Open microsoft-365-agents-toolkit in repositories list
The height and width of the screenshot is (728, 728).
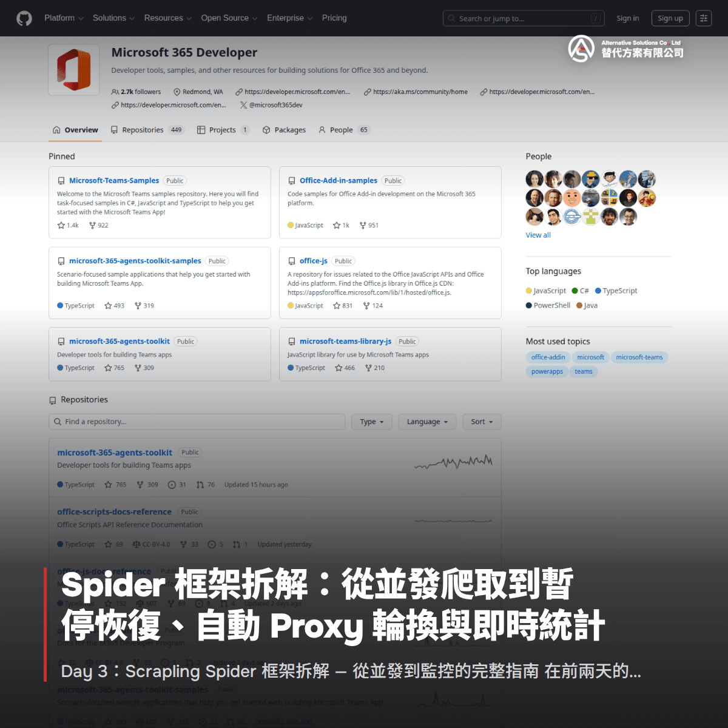click(115, 453)
